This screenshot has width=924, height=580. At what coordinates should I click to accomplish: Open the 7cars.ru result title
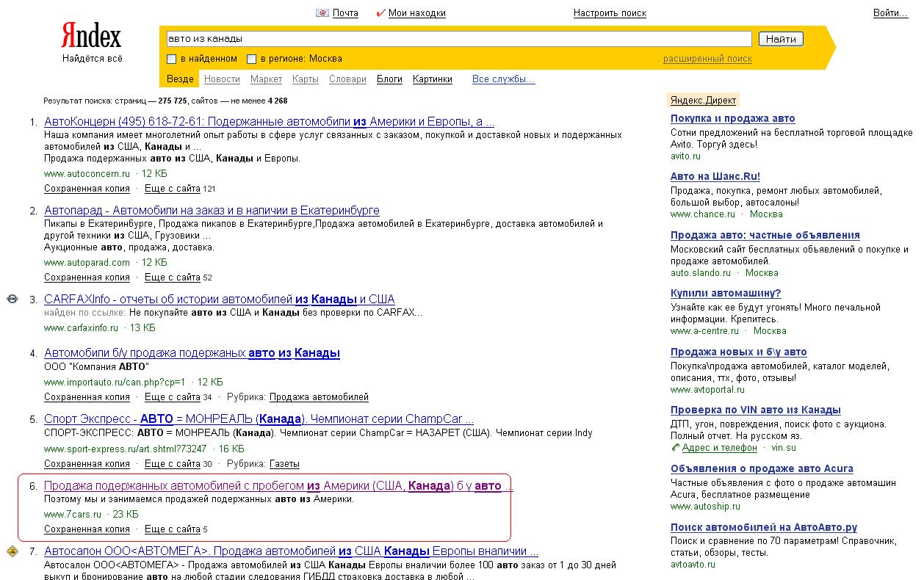[278, 486]
